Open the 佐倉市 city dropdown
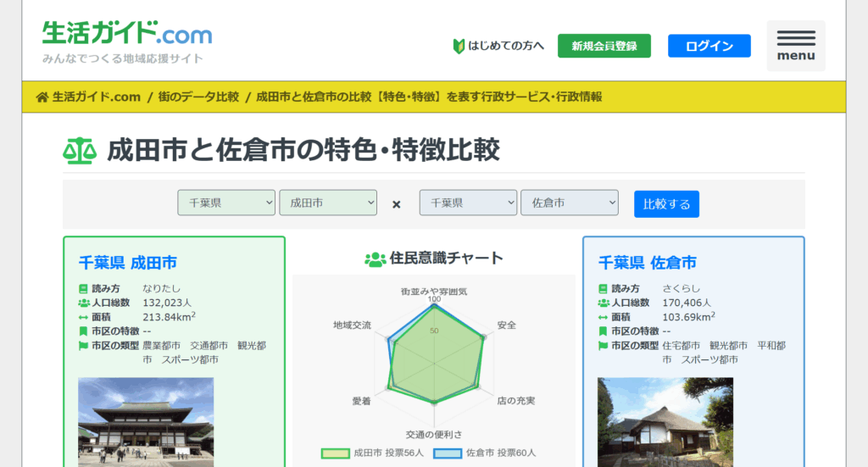 tap(569, 203)
